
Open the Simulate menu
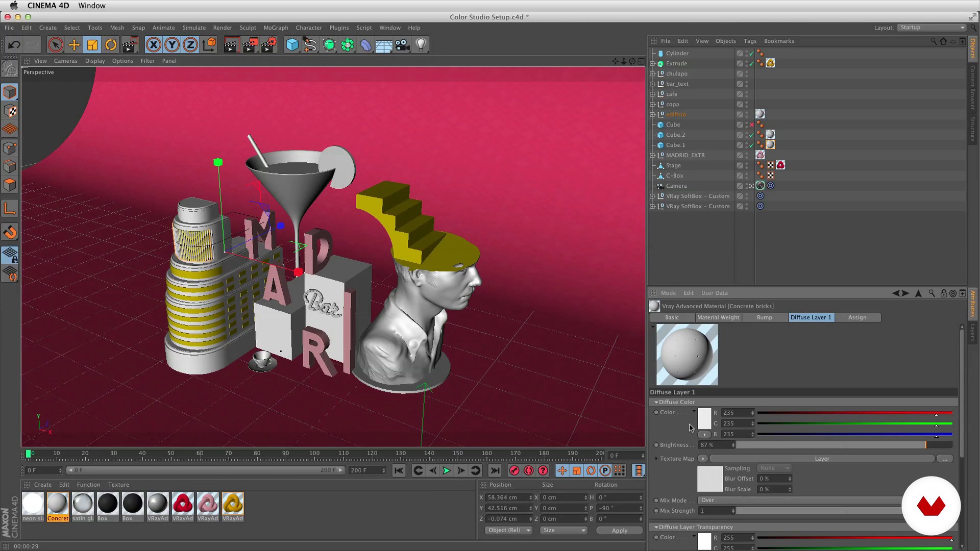tap(194, 28)
